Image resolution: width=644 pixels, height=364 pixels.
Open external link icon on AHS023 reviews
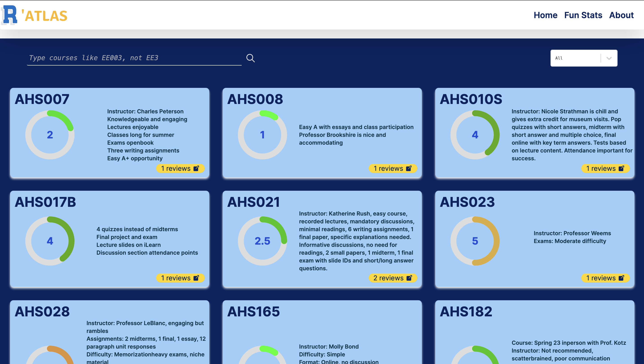point(621,278)
